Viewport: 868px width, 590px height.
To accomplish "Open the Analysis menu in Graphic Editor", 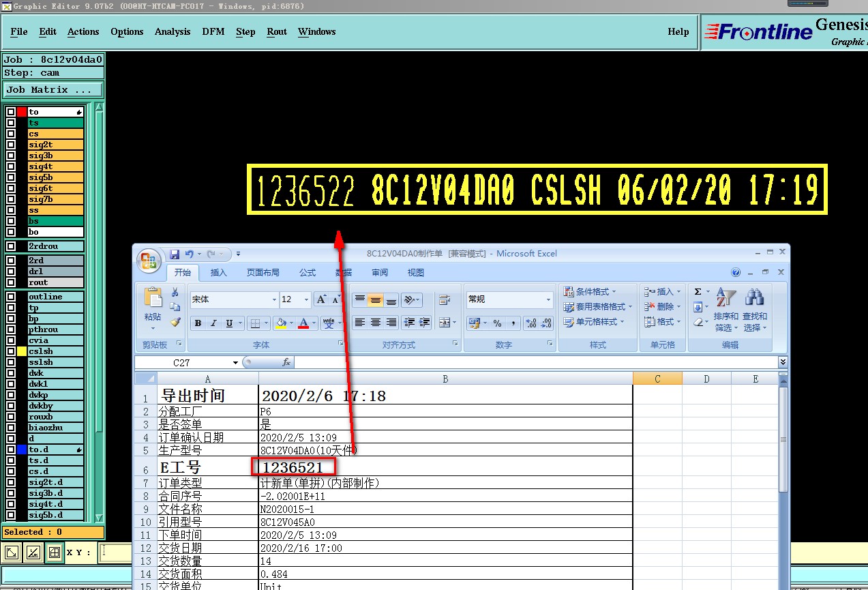I will (x=173, y=31).
